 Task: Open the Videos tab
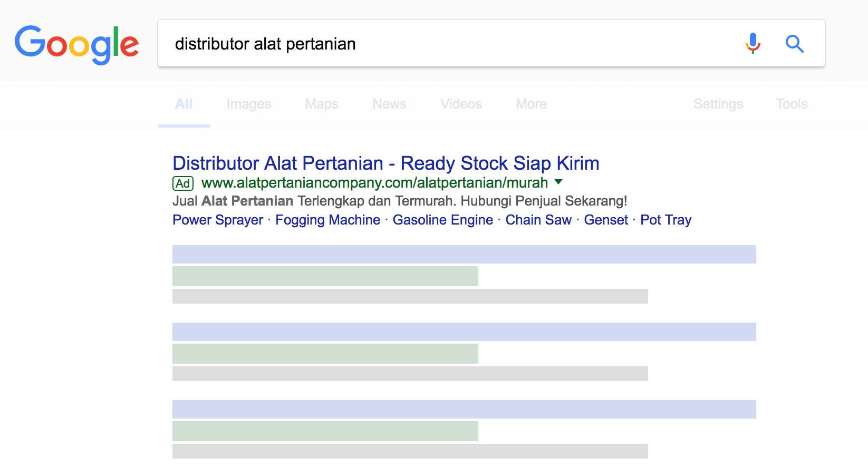pos(461,104)
